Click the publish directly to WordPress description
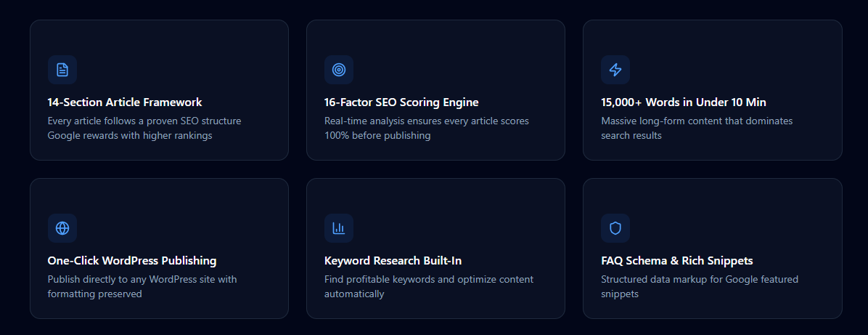This screenshot has width=868, height=335. pos(142,287)
